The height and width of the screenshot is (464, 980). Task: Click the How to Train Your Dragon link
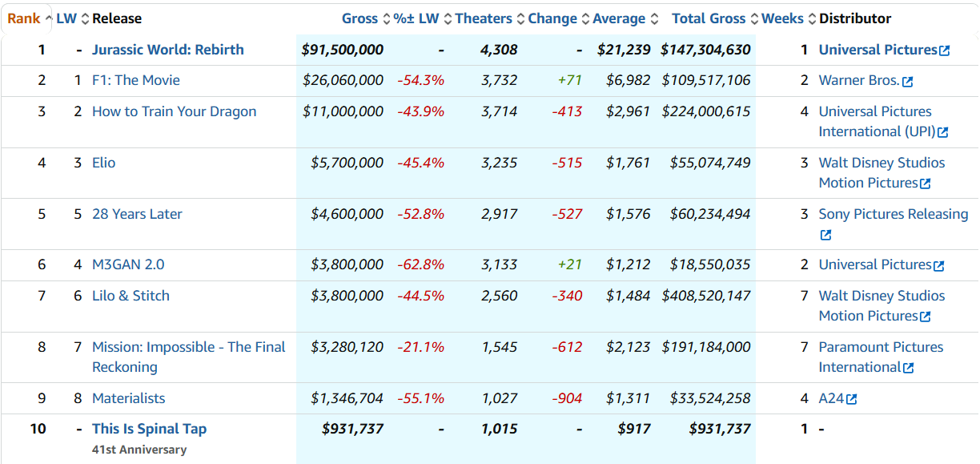[175, 111]
